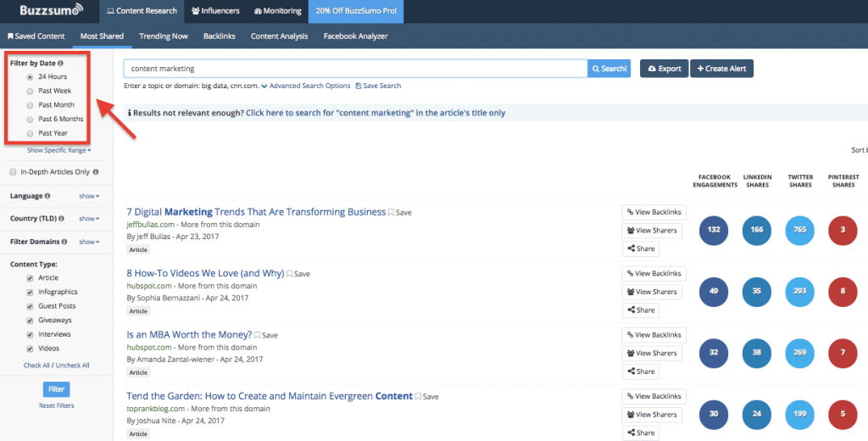
Task: Click the Search! button
Action: (609, 69)
